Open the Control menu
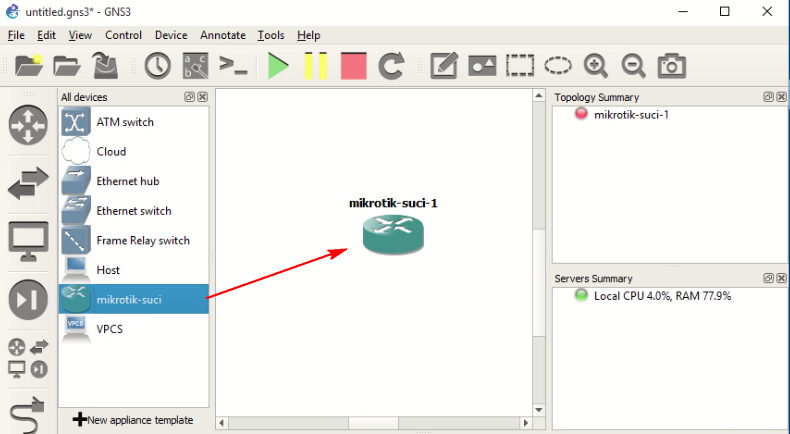The image size is (790, 434). point(123,35)
